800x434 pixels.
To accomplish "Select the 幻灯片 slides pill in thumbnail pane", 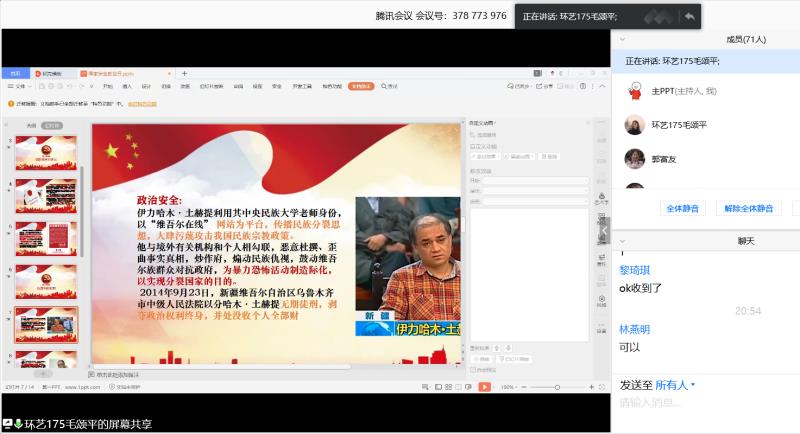I will 52,125.
